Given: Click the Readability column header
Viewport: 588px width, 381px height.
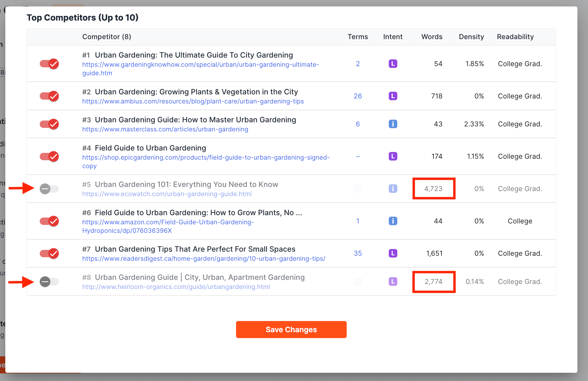Looking at the screenshot, I should point(515,37).
